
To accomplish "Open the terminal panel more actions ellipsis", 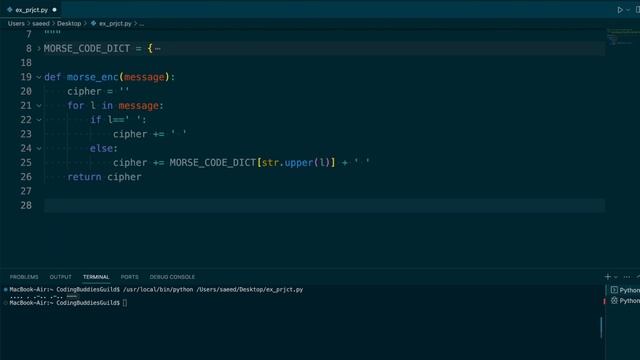I will pyautogui.click(x=627, y=277).
